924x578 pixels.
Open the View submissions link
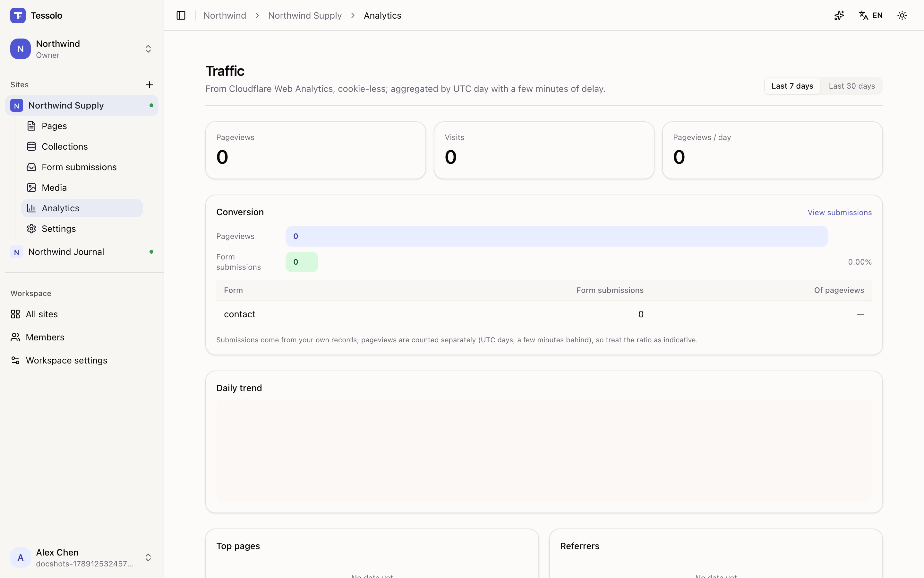(x=840, y=213)
